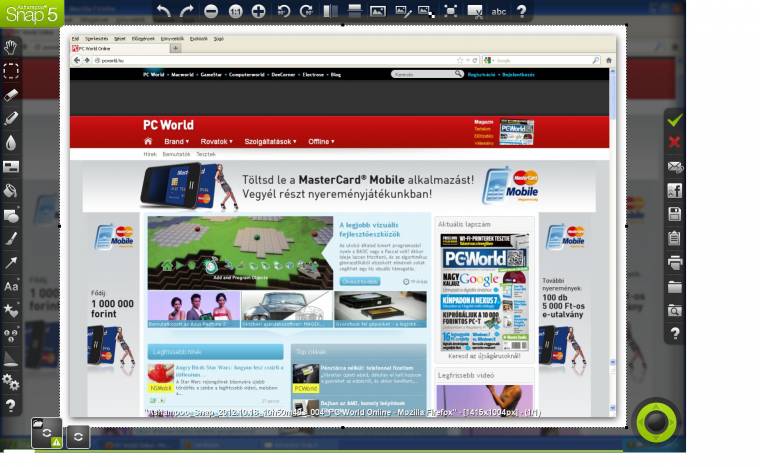Copy the screenshot to the clipboard

click(674, 238)
